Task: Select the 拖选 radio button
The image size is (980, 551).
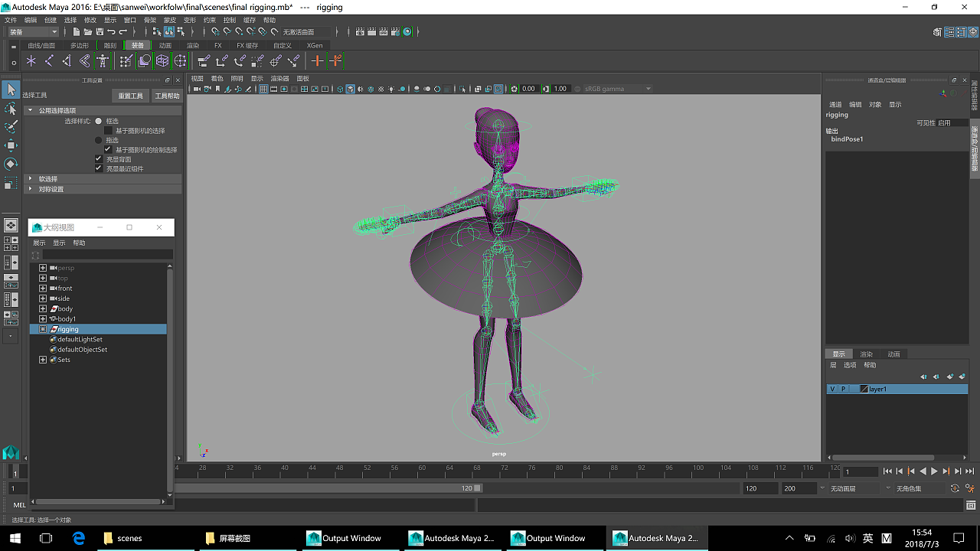Action: (x=98, y=140)
